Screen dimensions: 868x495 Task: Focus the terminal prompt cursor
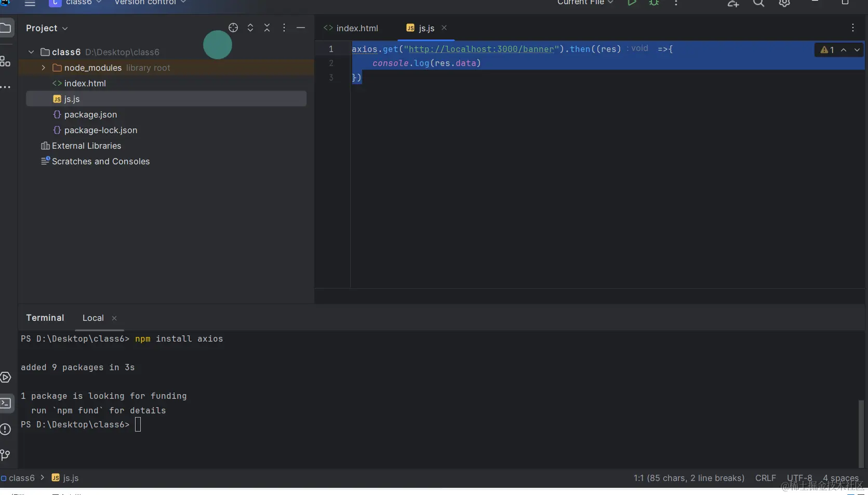tap(138, 425)
